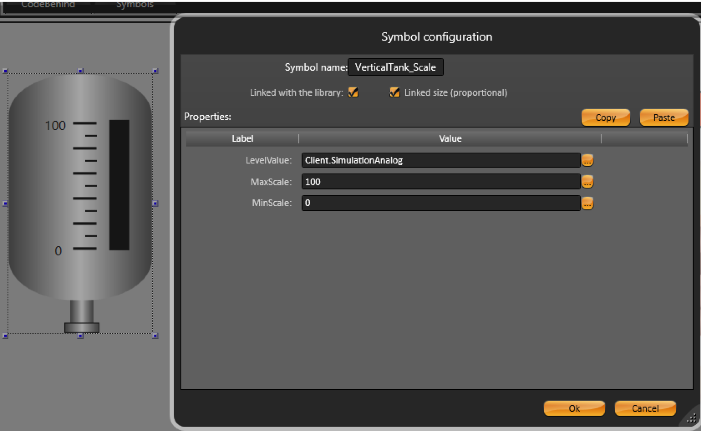Focus the LevelValue input field
This screenshot has width=701, height=431.
[440, 160]
